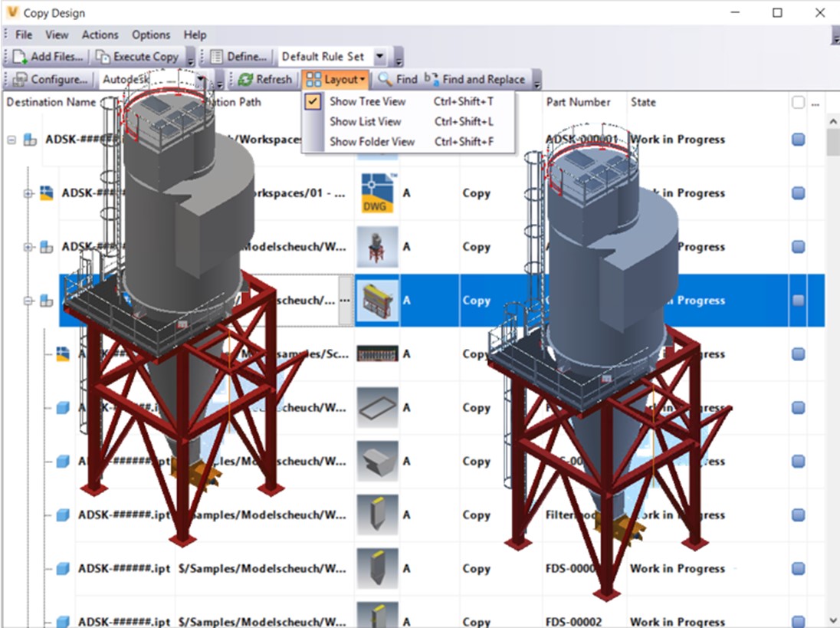Open Find and Replace
Viewport: 840px width, 628px height.
pyautogui.click(x=475, y=79)
